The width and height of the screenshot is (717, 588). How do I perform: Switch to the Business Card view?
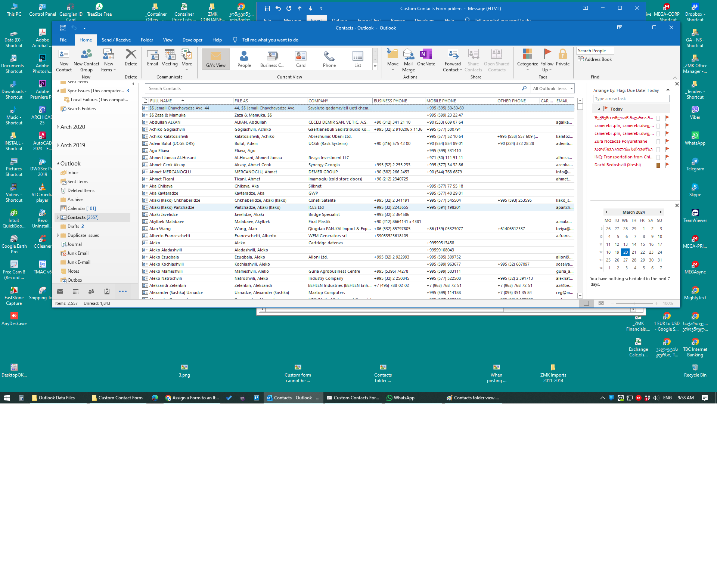(x=272, y=59)
